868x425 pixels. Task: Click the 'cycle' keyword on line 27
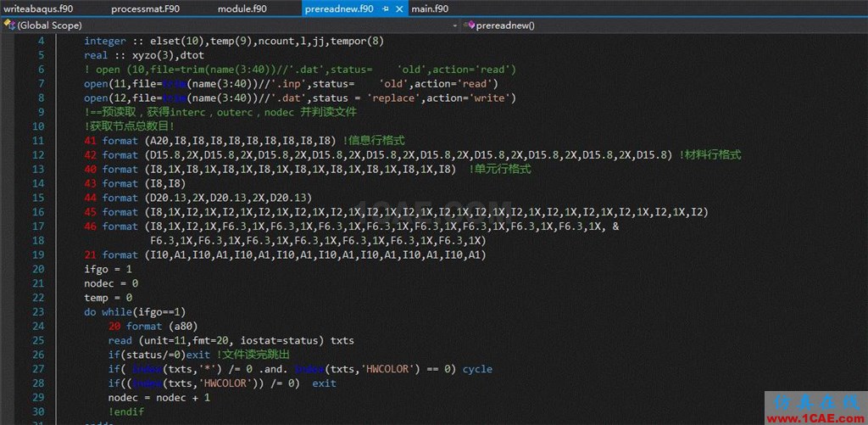click(477, 369)
